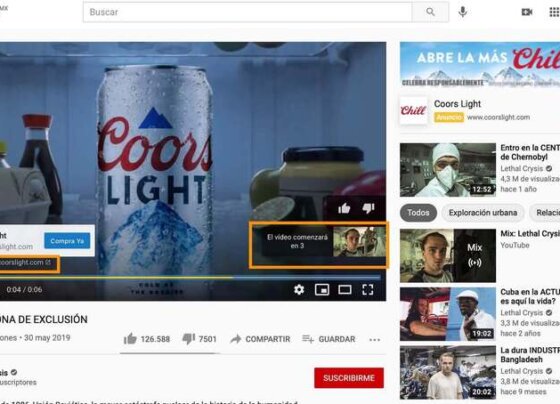Open the Bangladesh industry video thumbnail
The width and height of the screenshot is (560, 404).
point(448,373)
